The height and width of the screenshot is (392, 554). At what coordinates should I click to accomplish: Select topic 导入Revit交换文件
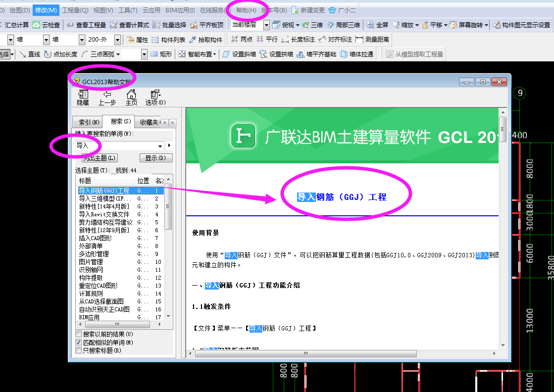[x=104, y=214]
